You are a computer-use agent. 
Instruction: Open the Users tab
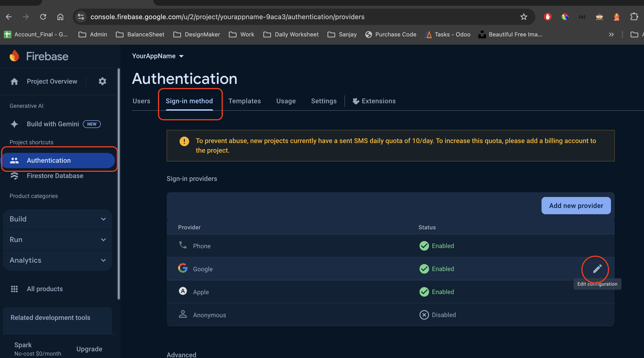(x=141, y=101)
